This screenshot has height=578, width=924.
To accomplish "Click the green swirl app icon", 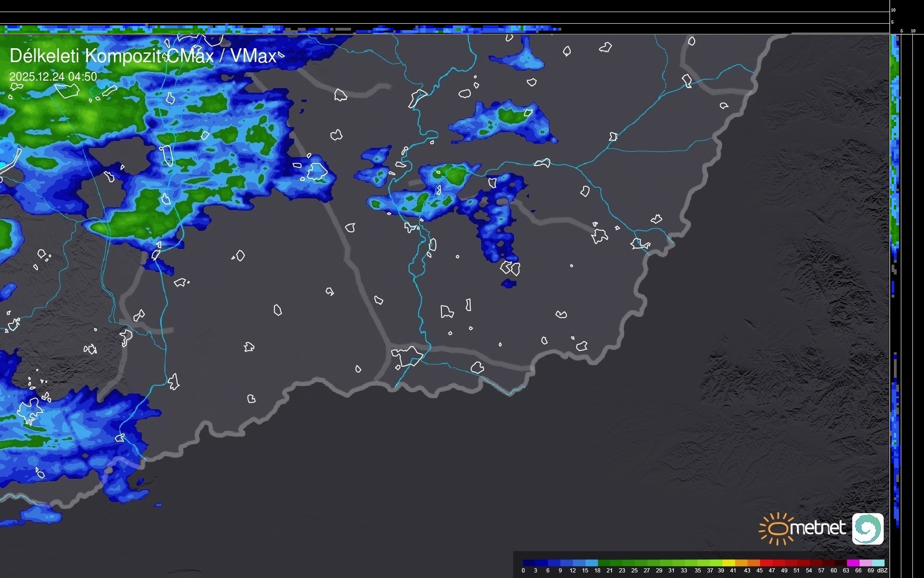I will [x=868, y=528].
